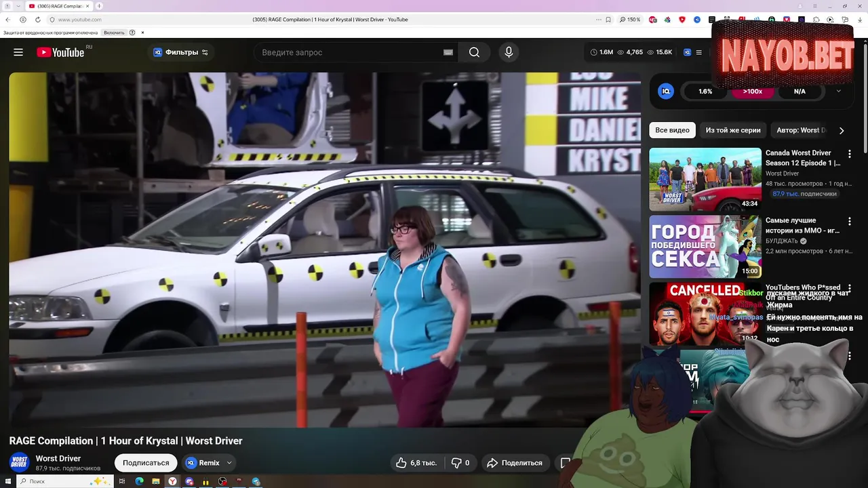868x488 pixels.
Task: Open the Worst Driver channel name under the main video
Action: coord(58,459)
